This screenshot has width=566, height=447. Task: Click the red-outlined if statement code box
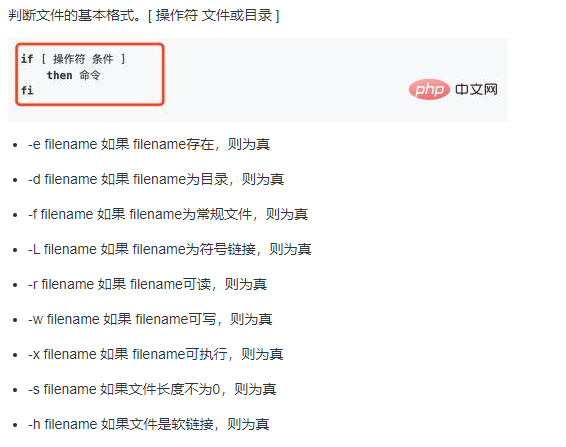click(x=90, y=74)
